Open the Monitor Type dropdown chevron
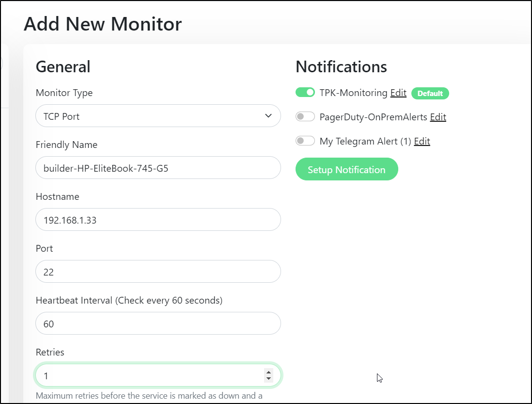The image size is (532, 404). (268, 116)
